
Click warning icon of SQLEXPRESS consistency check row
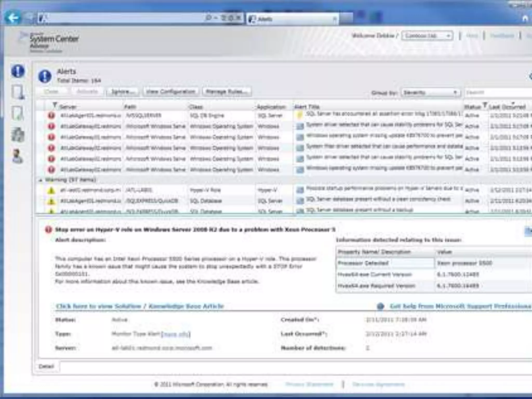pos(51,201)
